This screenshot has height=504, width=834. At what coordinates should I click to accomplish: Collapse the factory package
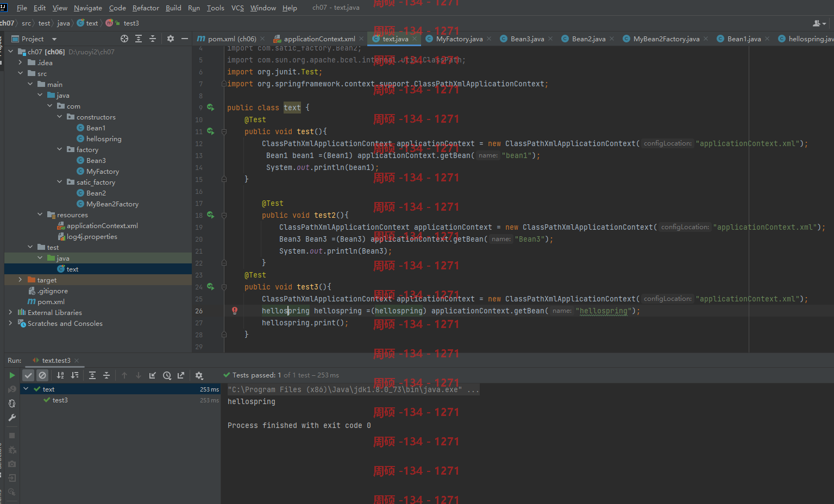point(60,149)
